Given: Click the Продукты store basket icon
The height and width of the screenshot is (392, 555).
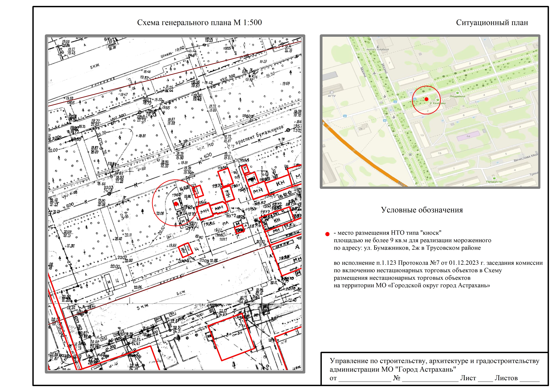Looking at the screenshot, I should [x=494, y=178].
